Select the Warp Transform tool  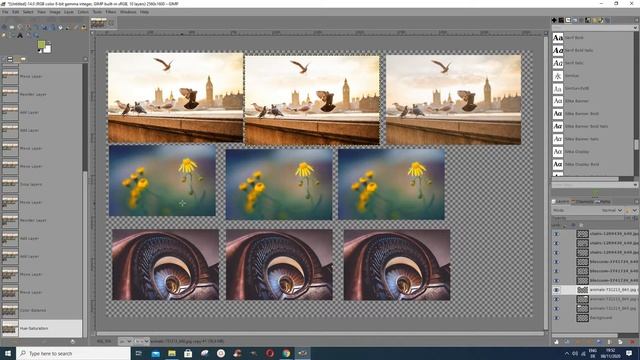pos(52,27)
